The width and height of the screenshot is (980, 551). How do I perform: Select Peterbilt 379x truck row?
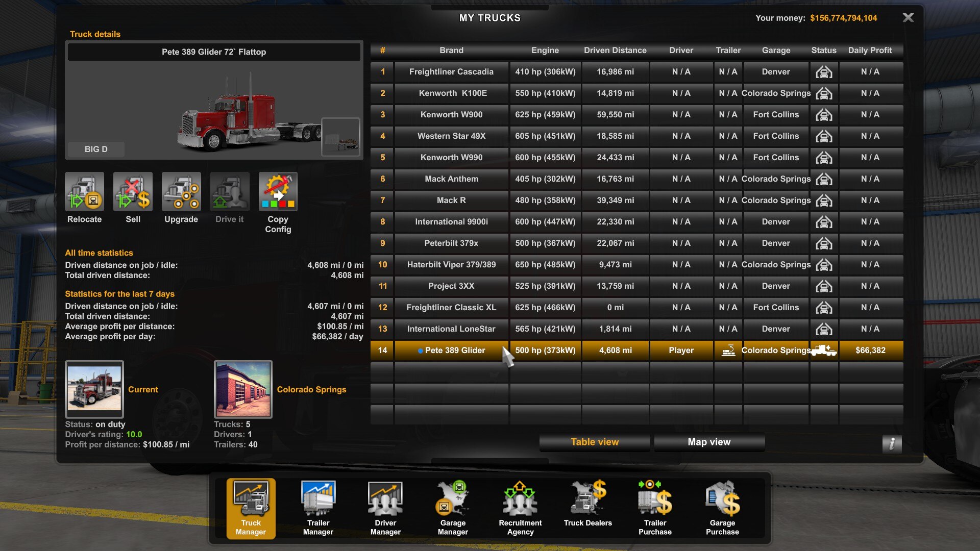[636, 243]
